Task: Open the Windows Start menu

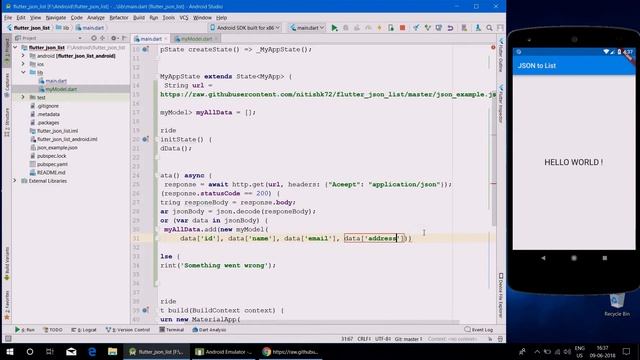Action: tap(10, 351)
